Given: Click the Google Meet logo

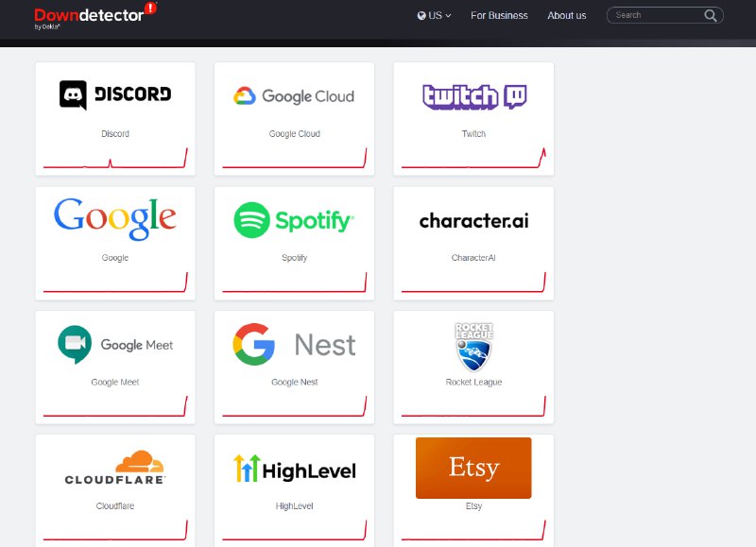Looking at the screenshot, I should 115,344.
